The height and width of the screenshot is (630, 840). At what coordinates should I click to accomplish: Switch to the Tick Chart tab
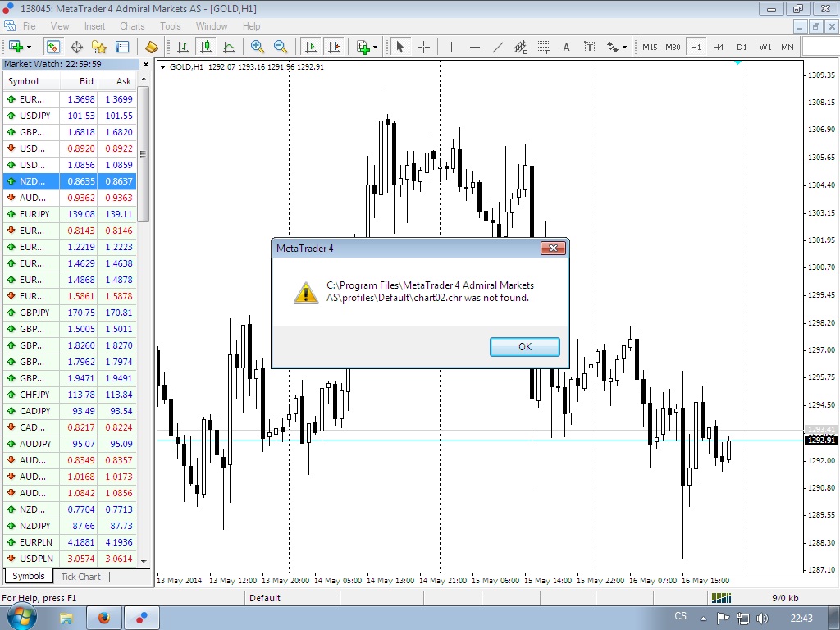pyautogui.click(x=81, y=577)
